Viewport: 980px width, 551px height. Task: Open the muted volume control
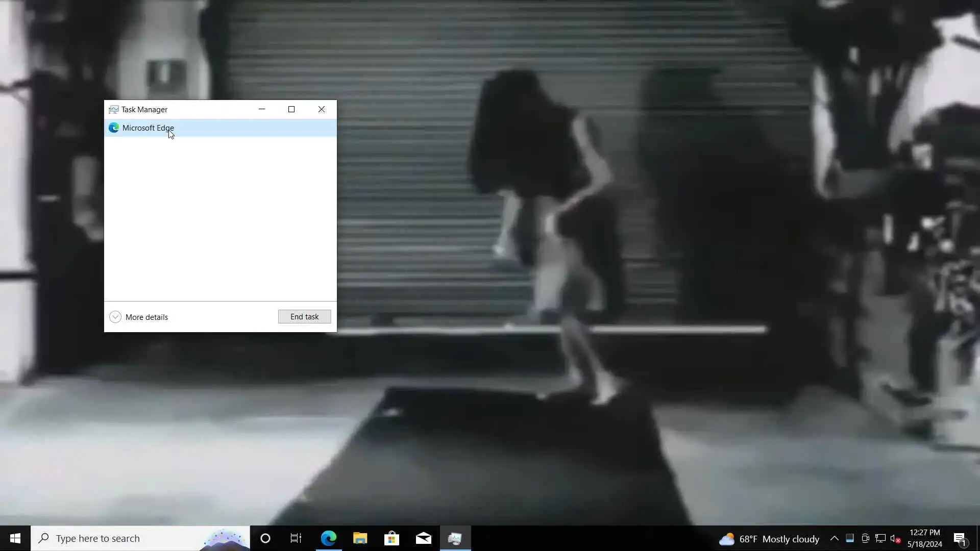pyautogui.click(x=895, y=538)
